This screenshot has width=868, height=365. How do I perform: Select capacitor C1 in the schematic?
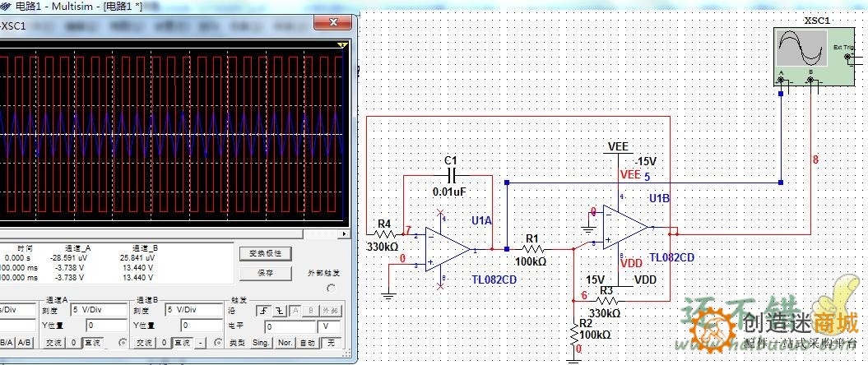tap(451, 175)
